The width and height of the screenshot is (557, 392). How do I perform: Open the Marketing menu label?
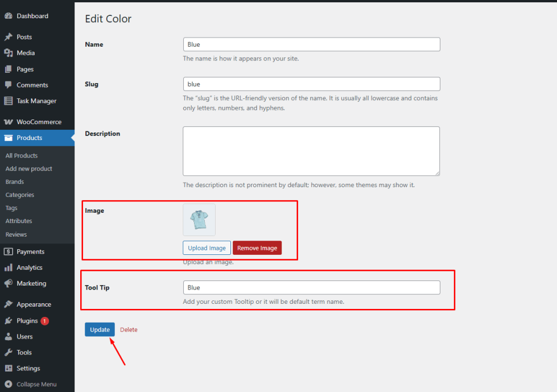pyautogui.click(x=31, y=283)
